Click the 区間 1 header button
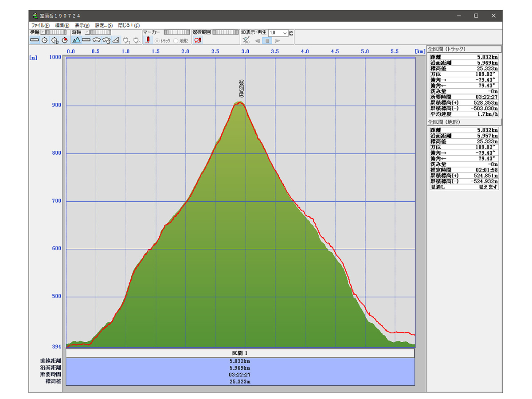532x399 pixels. tap(240, 353)
